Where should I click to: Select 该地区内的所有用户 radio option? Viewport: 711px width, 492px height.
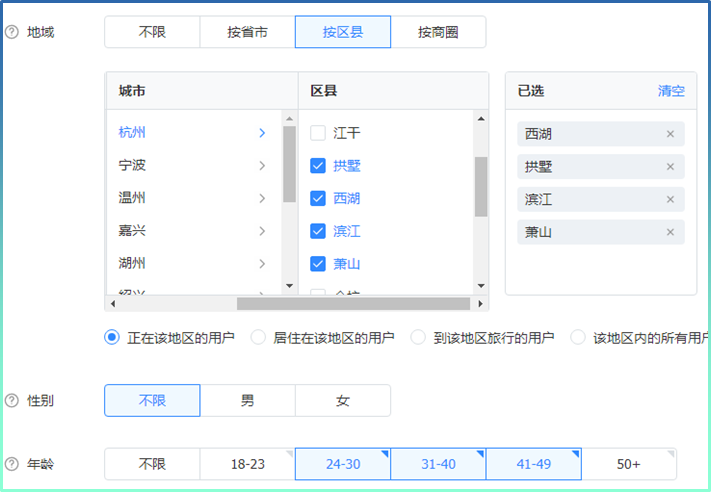[578, 337]
